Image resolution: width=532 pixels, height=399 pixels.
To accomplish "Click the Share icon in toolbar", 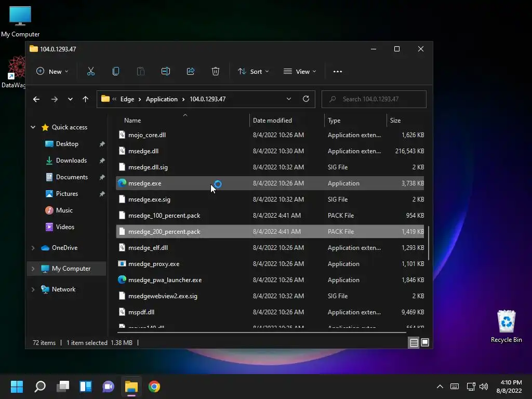I will click(191, 71).
